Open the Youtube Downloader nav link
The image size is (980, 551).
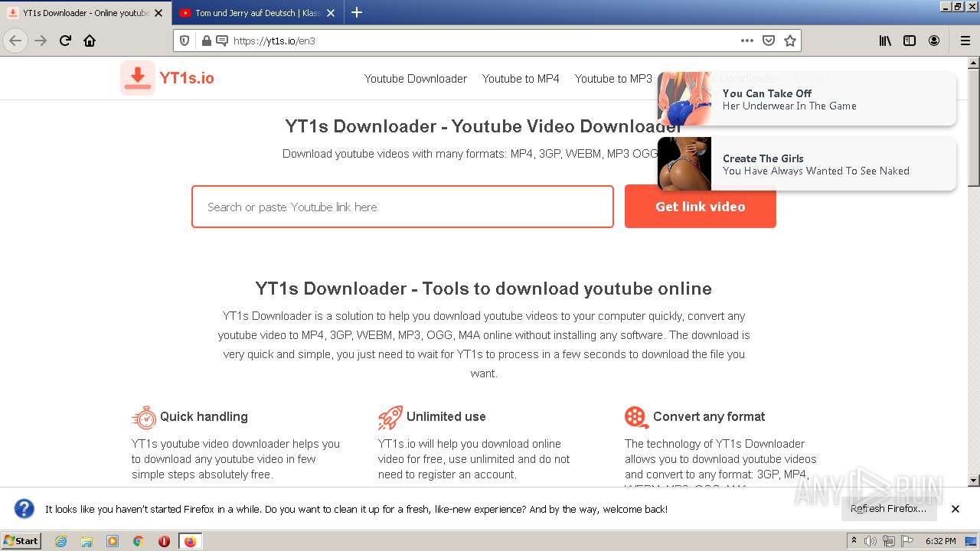[416, 79]
